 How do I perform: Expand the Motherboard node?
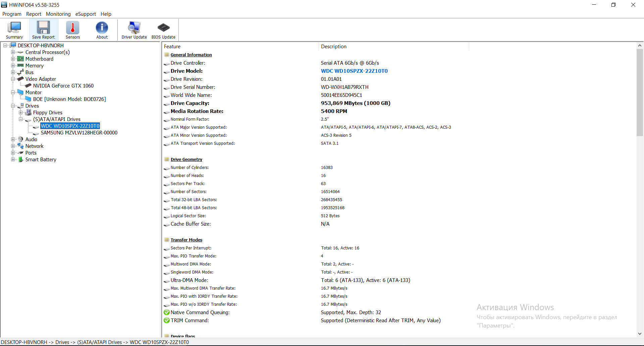click(x=13, y=59)
